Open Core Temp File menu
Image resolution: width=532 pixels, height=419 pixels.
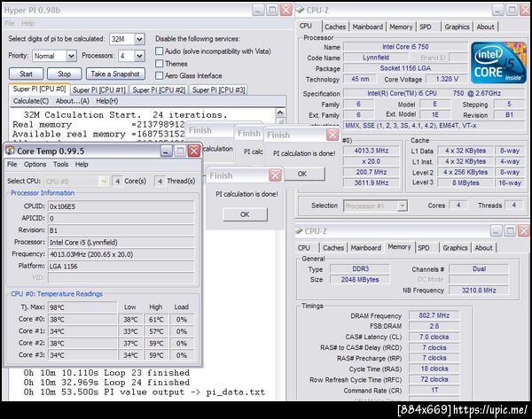point(12,165)
